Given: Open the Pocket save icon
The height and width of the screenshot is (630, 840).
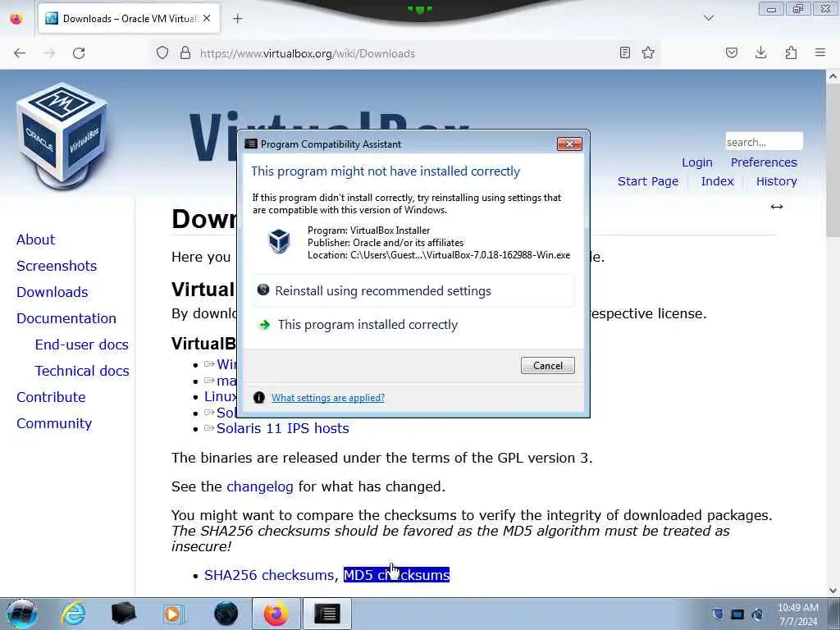Looking at the screenshot, I should [x=732, y=52].
